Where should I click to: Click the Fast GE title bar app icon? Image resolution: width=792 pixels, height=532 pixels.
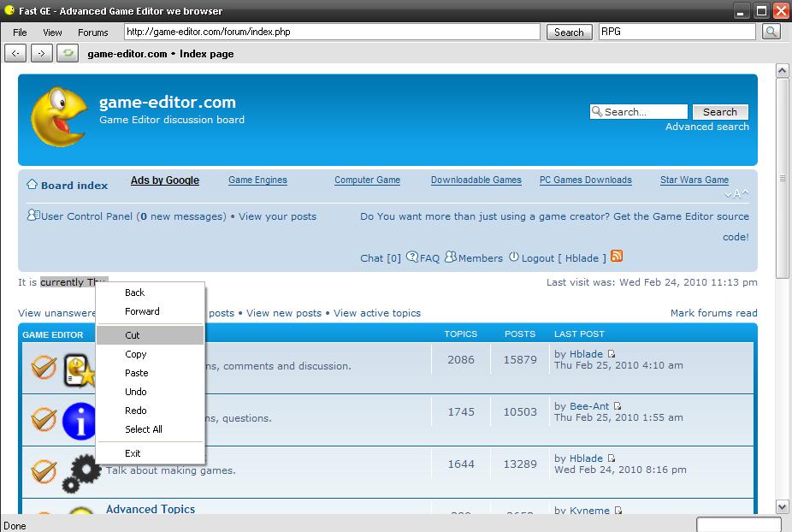(x=9, y=9)
